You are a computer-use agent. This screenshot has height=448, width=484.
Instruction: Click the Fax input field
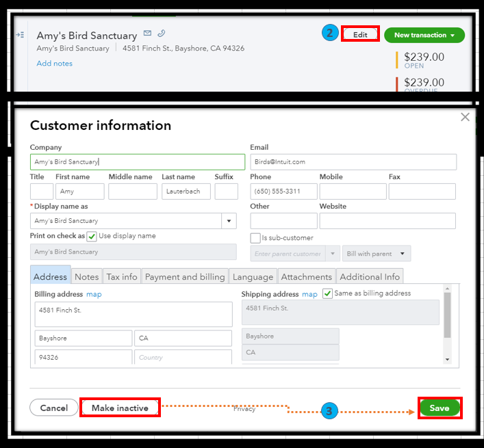pos(422,192)
